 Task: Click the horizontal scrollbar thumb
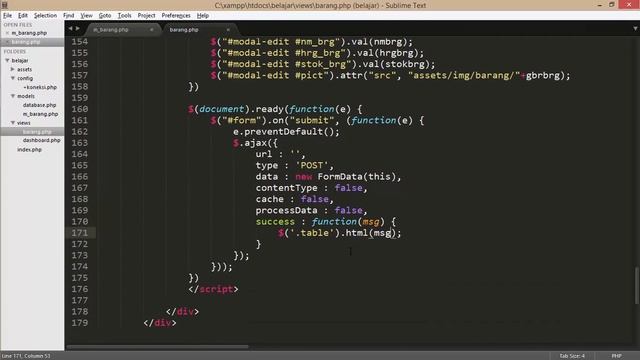tap(157, 347)
